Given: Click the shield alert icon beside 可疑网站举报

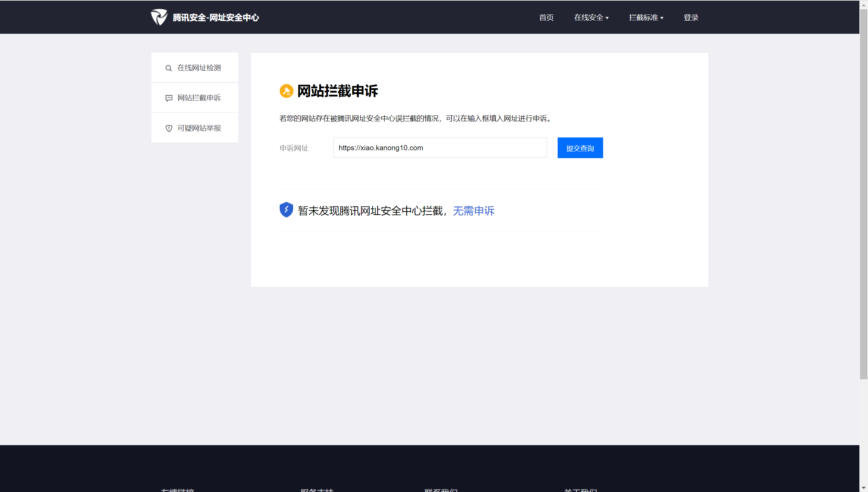Looking at the screenshot, I should [x=169, y=129].
